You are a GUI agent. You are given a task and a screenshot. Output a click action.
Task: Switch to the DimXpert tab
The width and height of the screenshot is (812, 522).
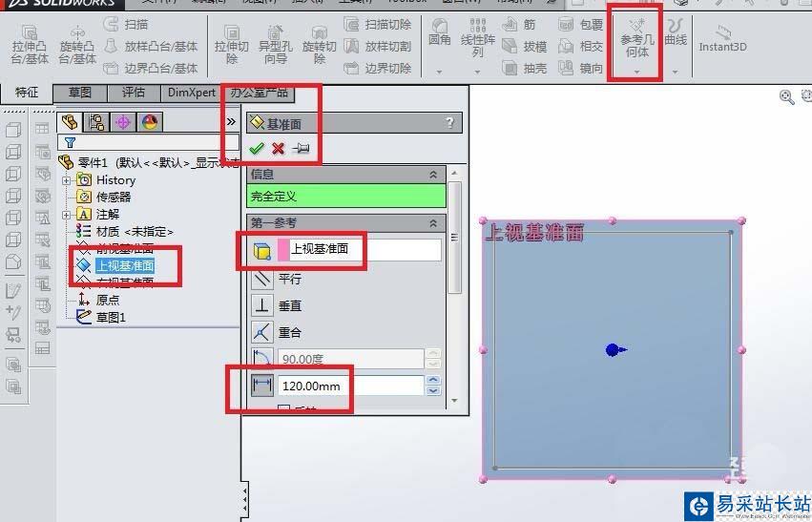pos(192,93)
